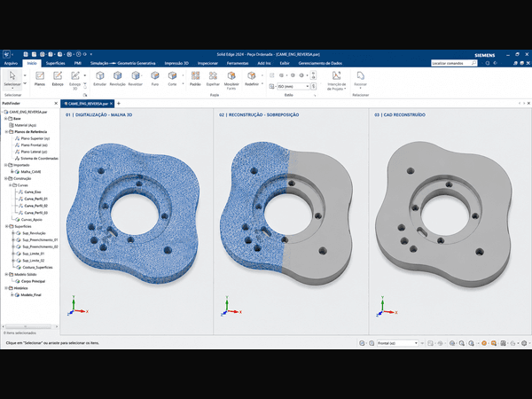Click the settings gear icon at status bar end
This screenshot has height=399, width=532.
(524, 343)
